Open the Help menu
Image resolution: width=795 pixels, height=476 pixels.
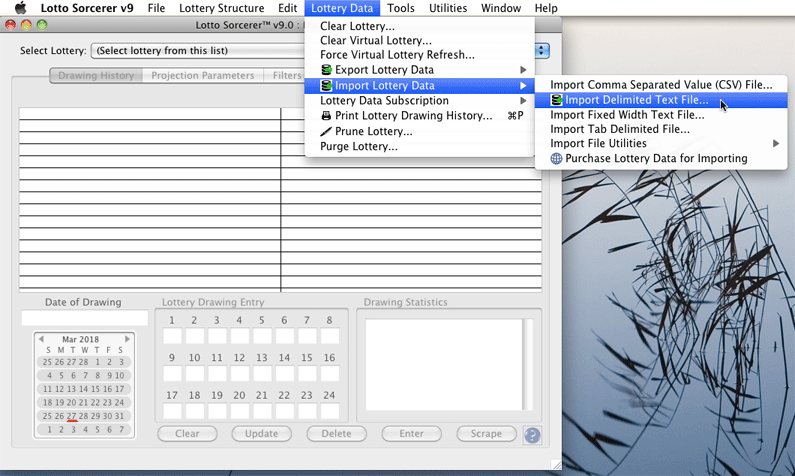[x=546, y=8]
